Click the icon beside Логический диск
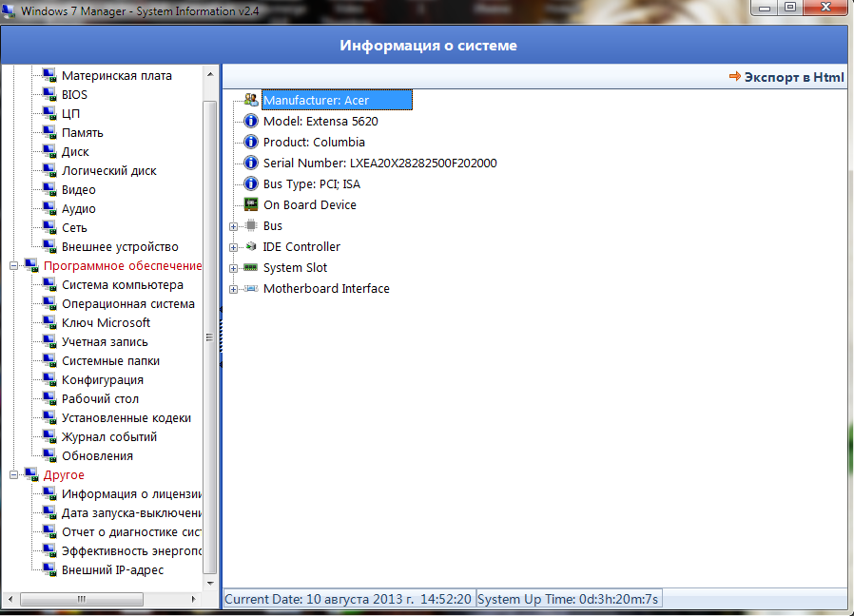The image size is (854, 616). point(49,170)
